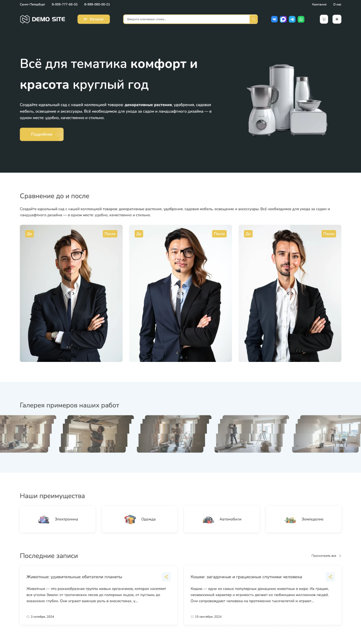Click the keyword search input field

(x=186, y=19)
